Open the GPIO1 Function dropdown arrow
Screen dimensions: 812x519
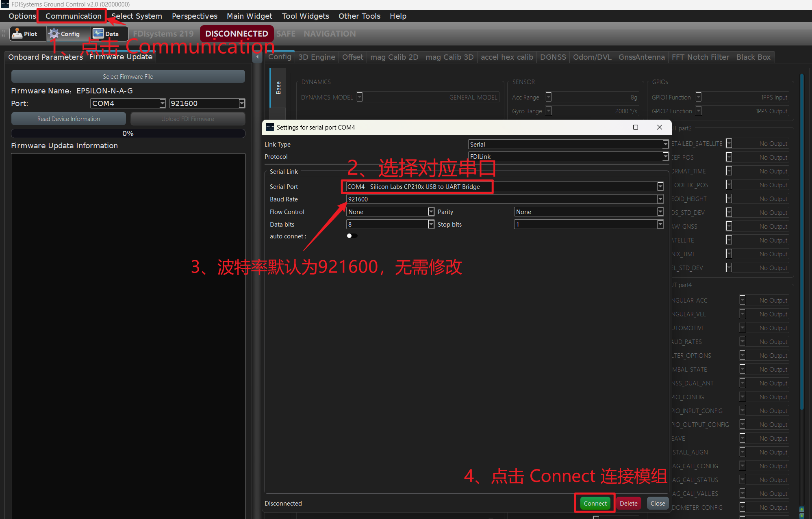click(x=699, y=97)
